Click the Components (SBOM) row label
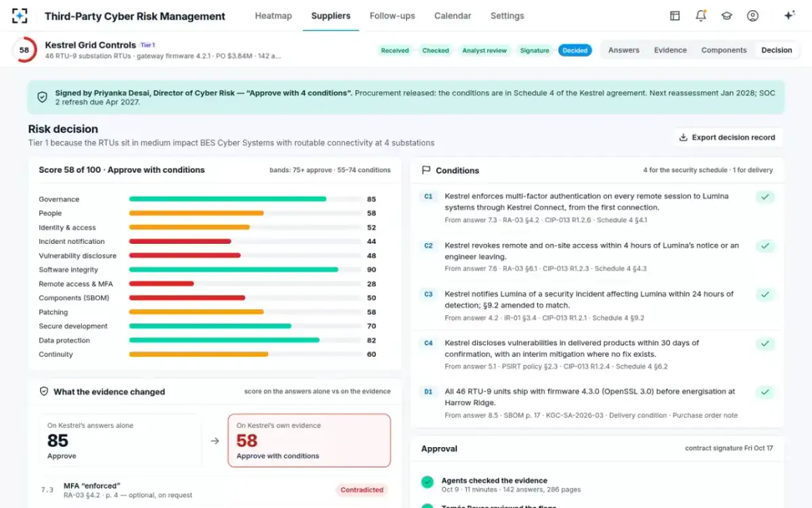Screen dimensions: 812x508 coord(74,298)
